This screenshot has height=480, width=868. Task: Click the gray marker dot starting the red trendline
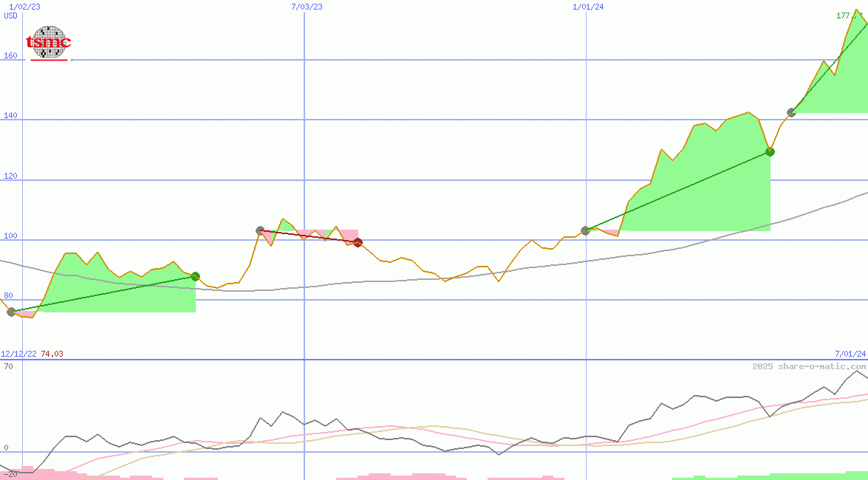(260, 230)
